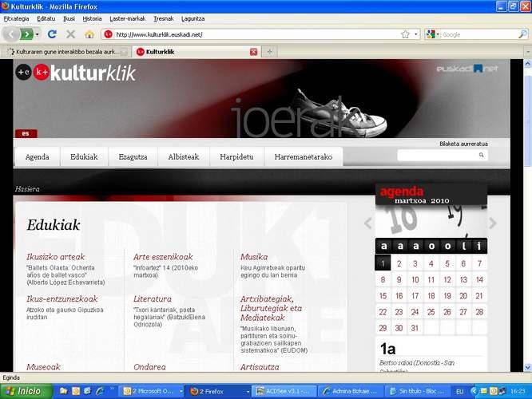Open the address bar history dropdown
The image size is (532, 399).
coord(416,34)
